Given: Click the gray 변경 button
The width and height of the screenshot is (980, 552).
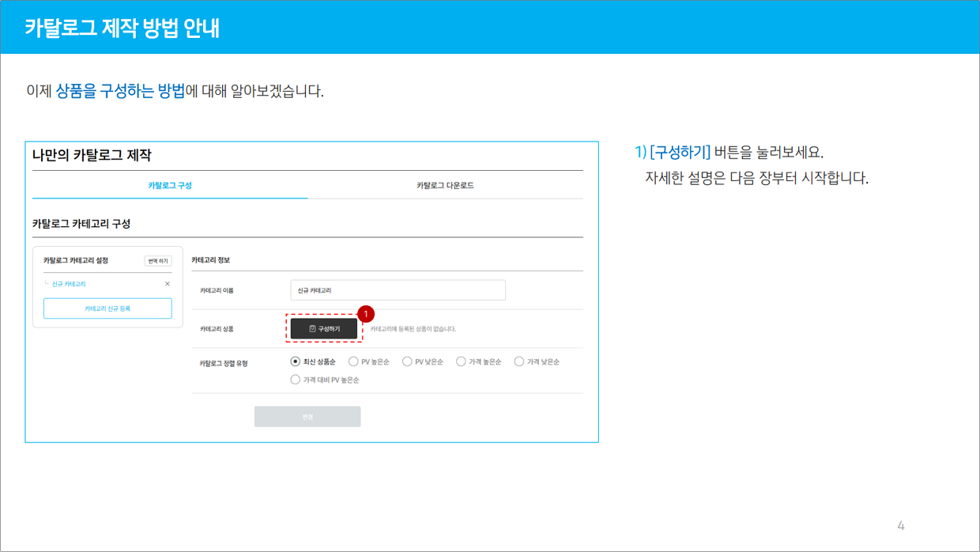Looking at the screenshot, I should 307,417.
